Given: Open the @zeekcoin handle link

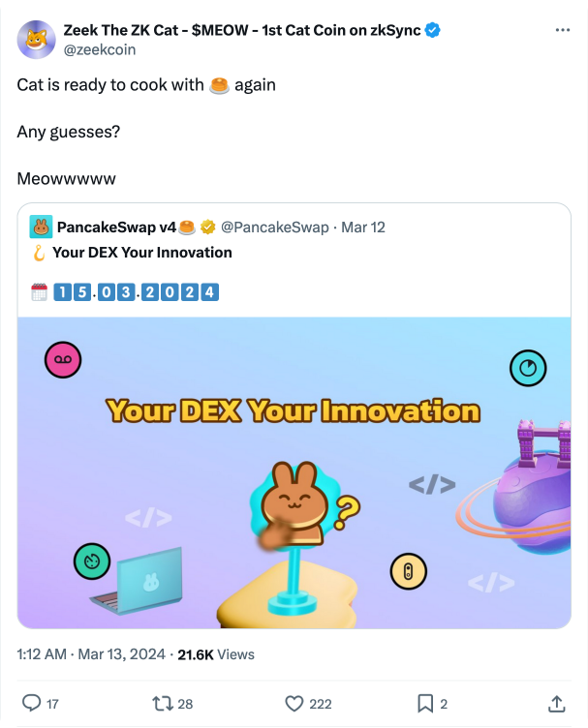Looking at the screenshot, I should coord(99,49).
